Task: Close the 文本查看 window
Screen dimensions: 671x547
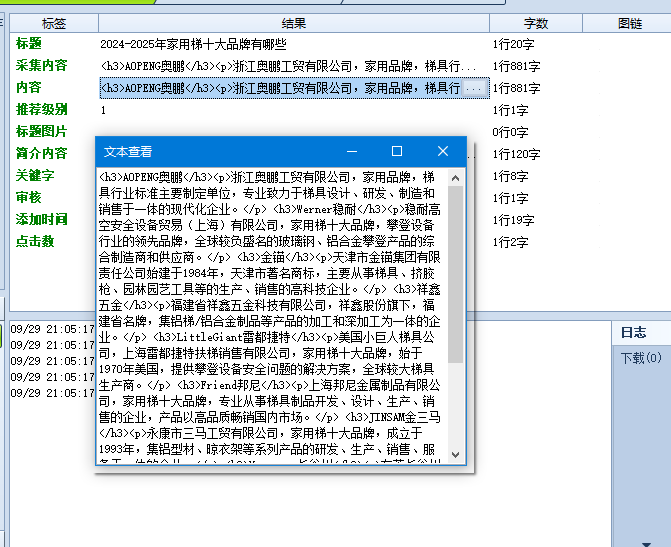Action: click(x=443, y=152)
